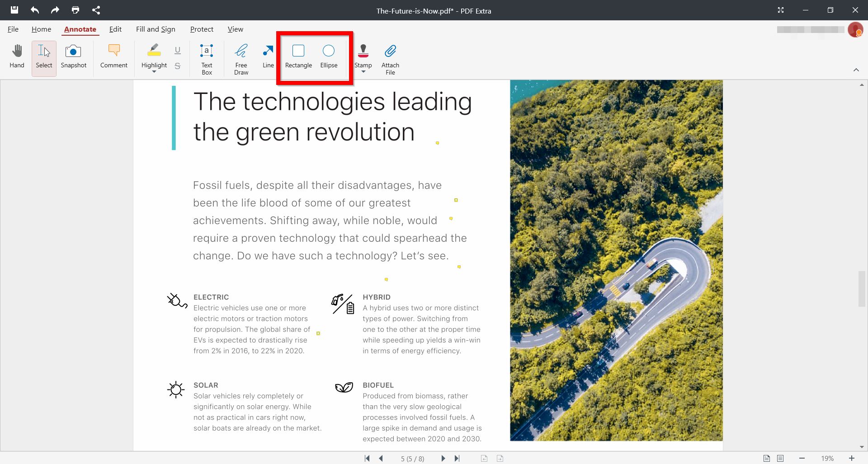The width and height of the screenshot is (868, 464).
Task: Collapse the ribbon with the chevron
Action: [857, 70]
